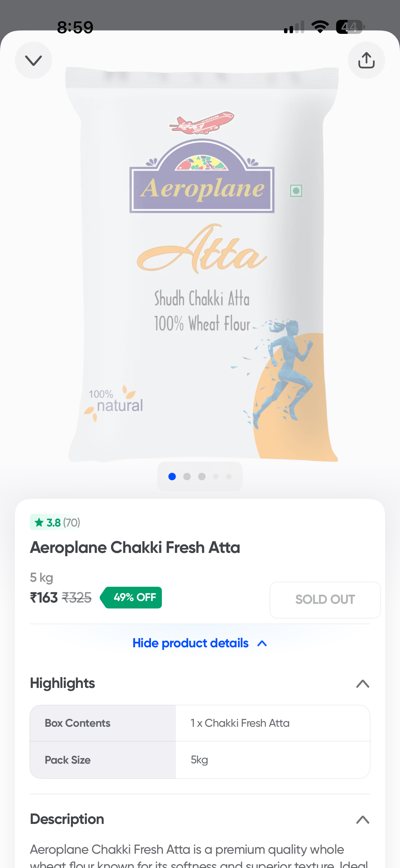Tap the battery indicator icon

point(350,27)
